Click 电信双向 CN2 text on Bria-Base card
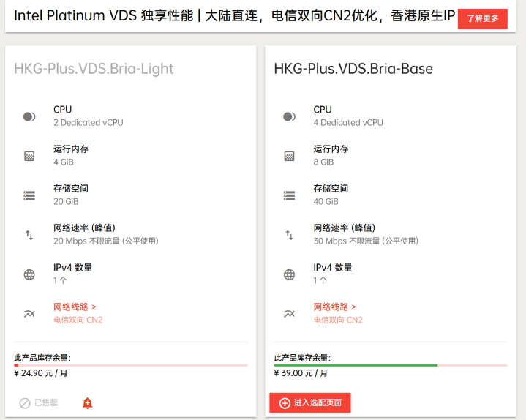526x420 pixels. point(338,320)
